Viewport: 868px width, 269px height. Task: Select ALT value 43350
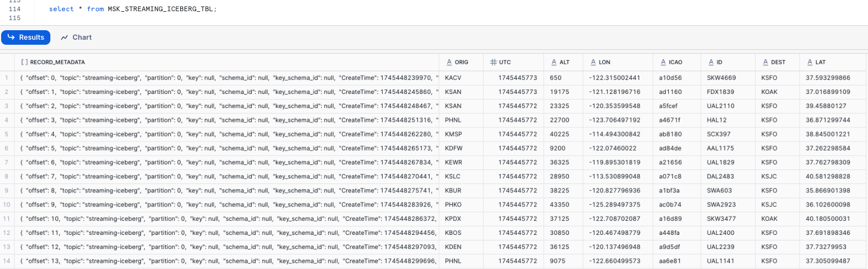(x=563, y=205)
